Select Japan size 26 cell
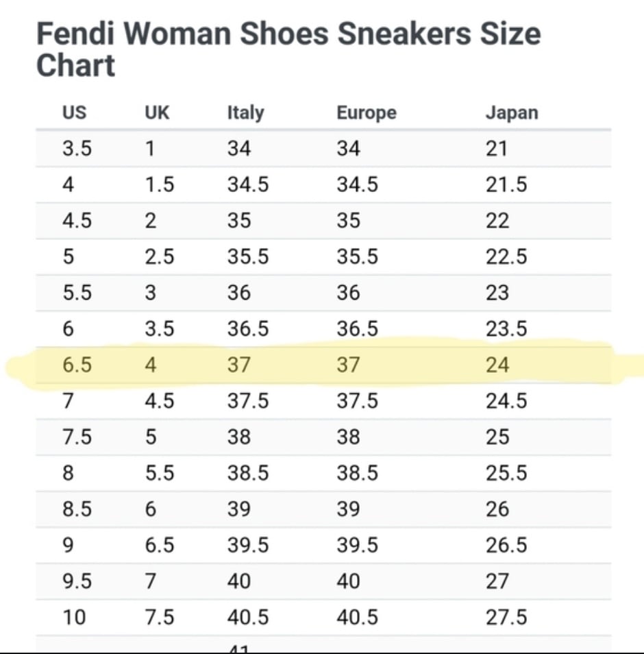Image resolution: width=644 pixels, height=654 pixels. (497, 509)
